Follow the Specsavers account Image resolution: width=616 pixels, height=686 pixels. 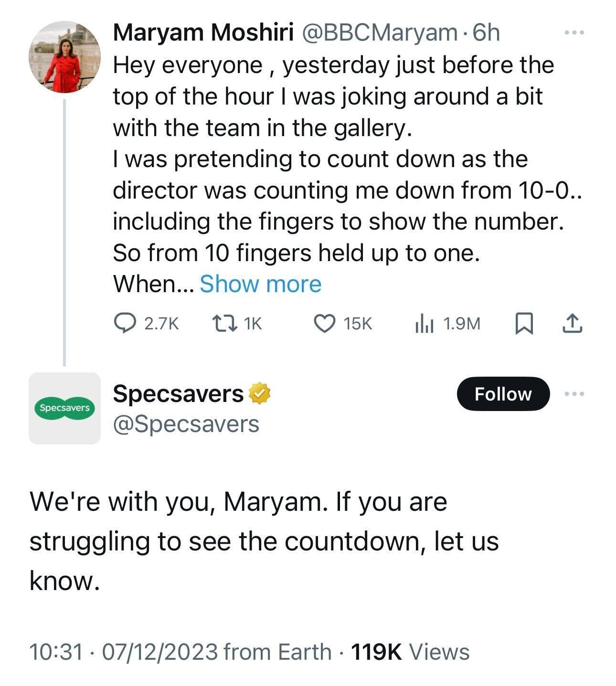coord(503,394)
